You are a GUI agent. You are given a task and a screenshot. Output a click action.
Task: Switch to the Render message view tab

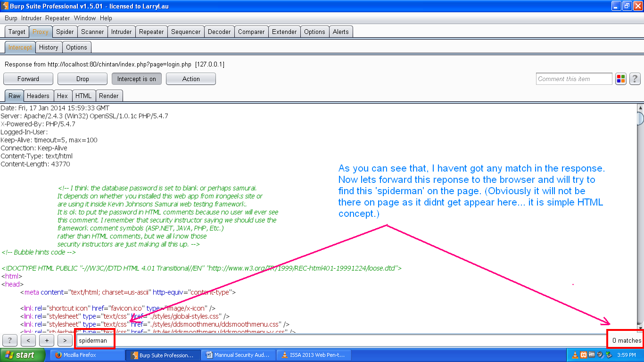pos(109,96)
